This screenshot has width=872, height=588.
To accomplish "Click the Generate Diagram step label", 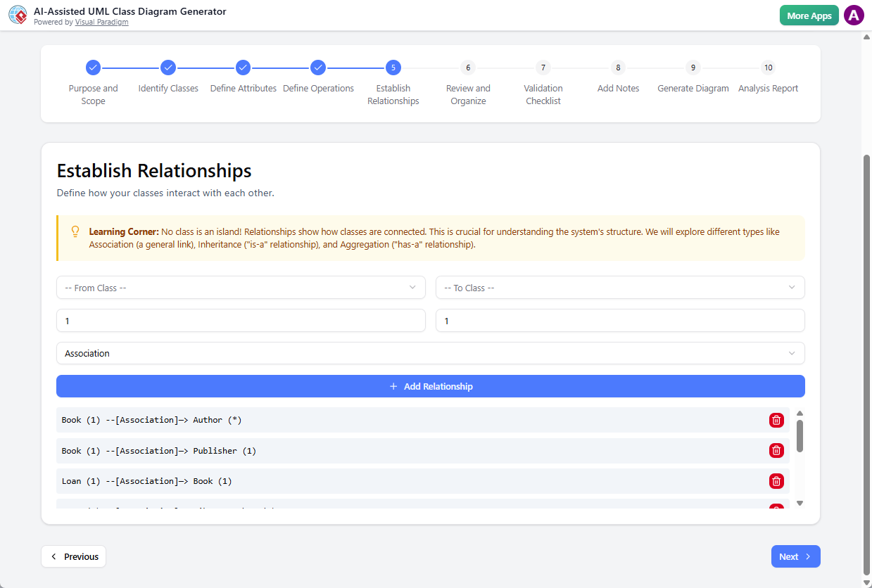I will (x=693, y=89).
